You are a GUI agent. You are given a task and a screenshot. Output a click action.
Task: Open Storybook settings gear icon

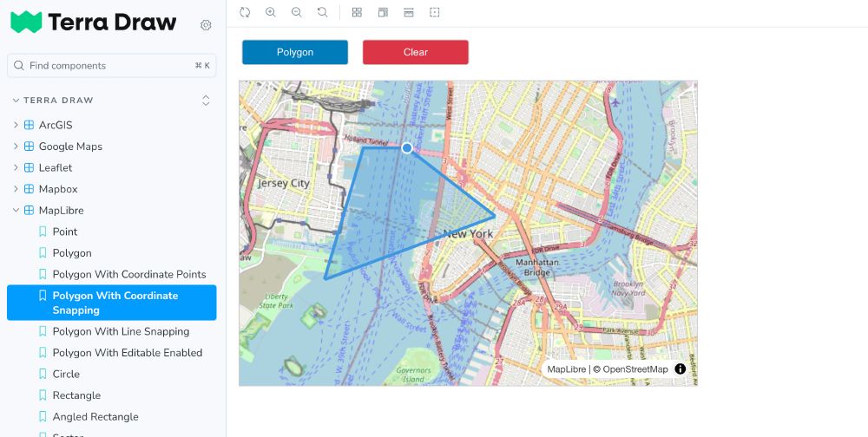206,25
